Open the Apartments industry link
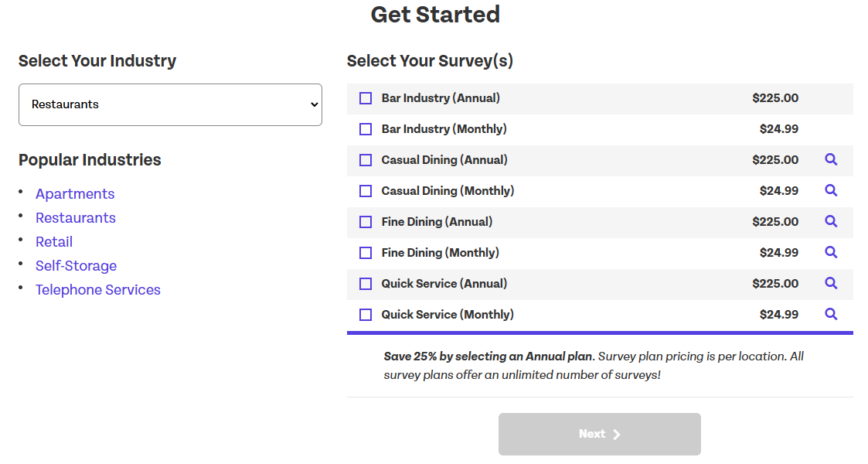The width and height of the screenshot is (868, 464). pos(74,193)
